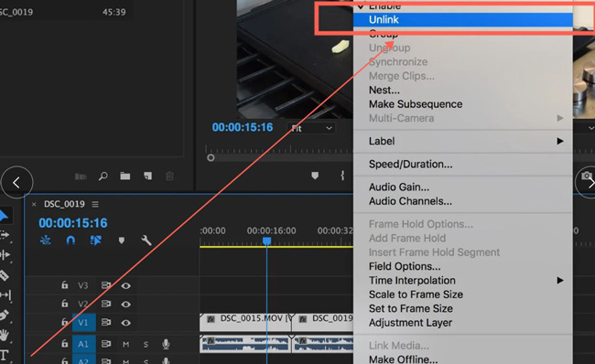Switch to DSC_0019 sequence tab
The width and height of the screenshot is (595, 364).
[64, 204]
